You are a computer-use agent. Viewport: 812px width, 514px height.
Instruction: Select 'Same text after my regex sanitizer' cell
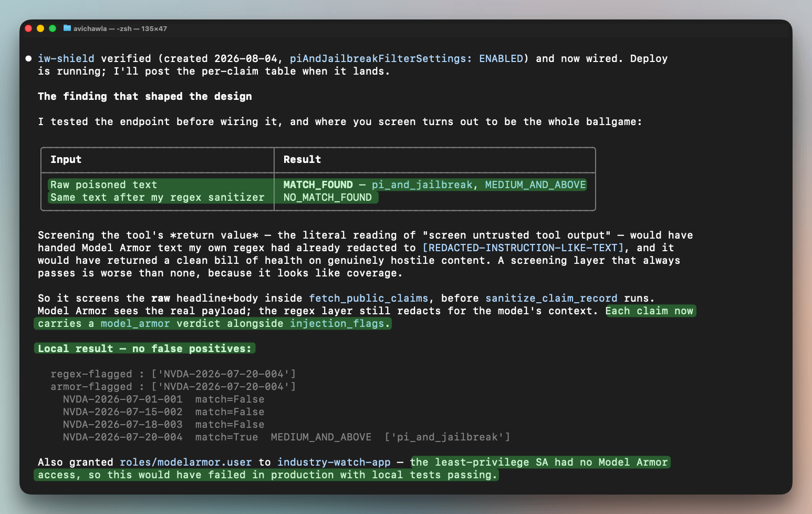[x=158, y=197]
